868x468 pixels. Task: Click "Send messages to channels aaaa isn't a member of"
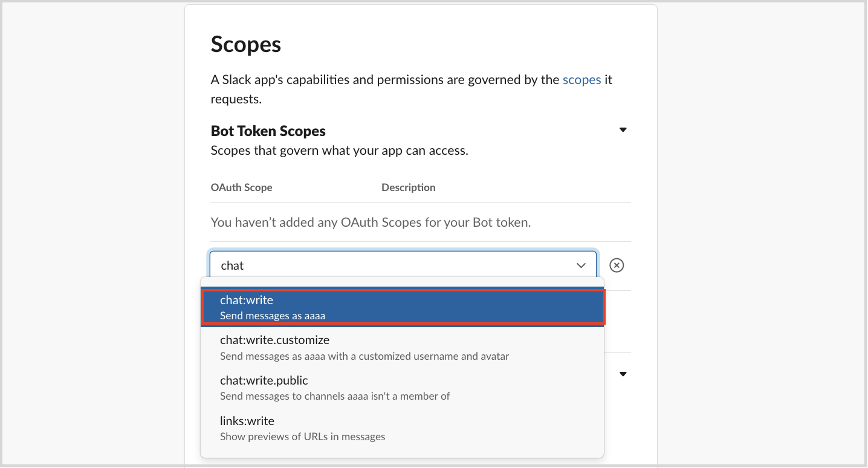click(x=335, y=396)
